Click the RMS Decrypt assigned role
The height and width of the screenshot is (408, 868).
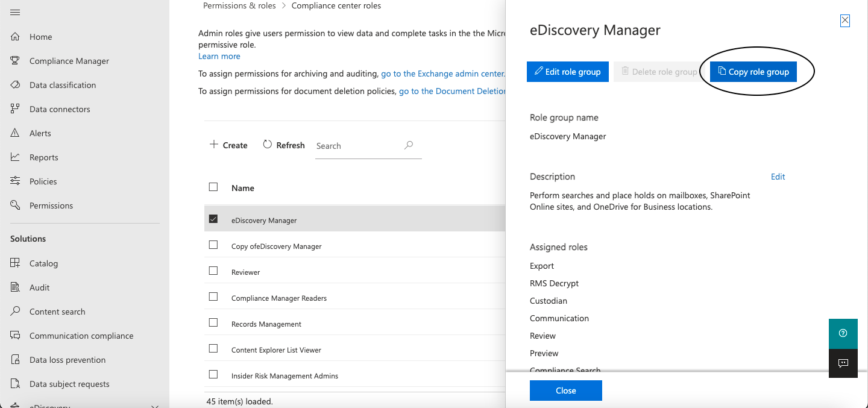tap(554, 283)
